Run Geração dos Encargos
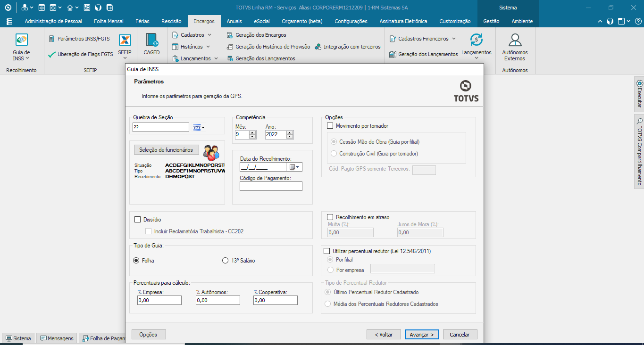The height and width of the screenshot is (345, 644). click(256, 35)
